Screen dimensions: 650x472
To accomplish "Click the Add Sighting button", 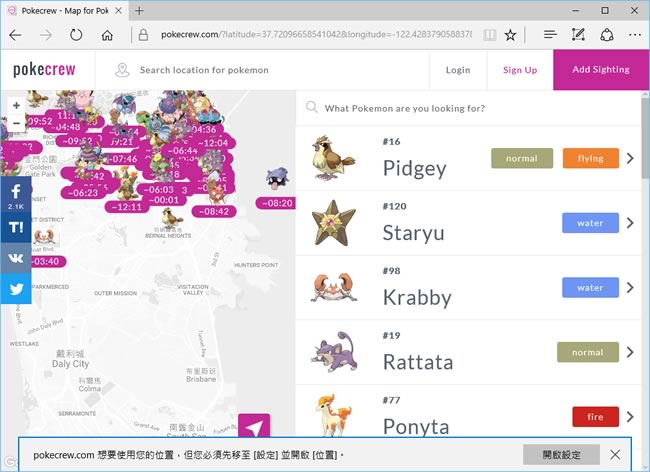I will [601, 70].
